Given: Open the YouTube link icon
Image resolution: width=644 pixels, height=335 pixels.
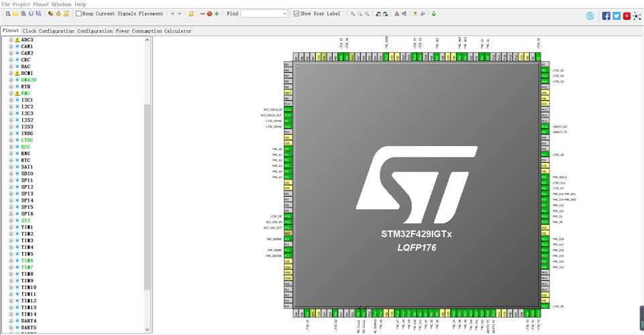Looking at the screenshot, I should 627,16.
